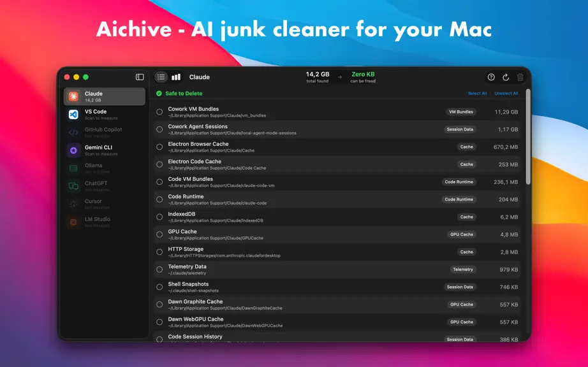
Task: Click the HTTPStorages com.anthropic.claudefordesktop path
Action: (x=224, y=255)
